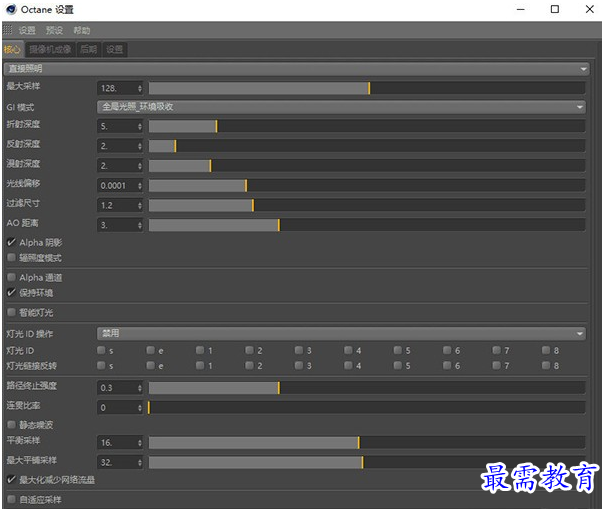
Task: Maximize the Octane 设置 window
Action: point(555,9)
